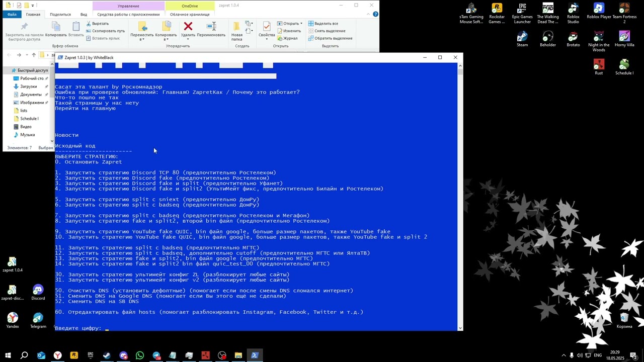Select the Roblox Player desktop icon
This screenshot has width=644, height=362.
(599, 11)
